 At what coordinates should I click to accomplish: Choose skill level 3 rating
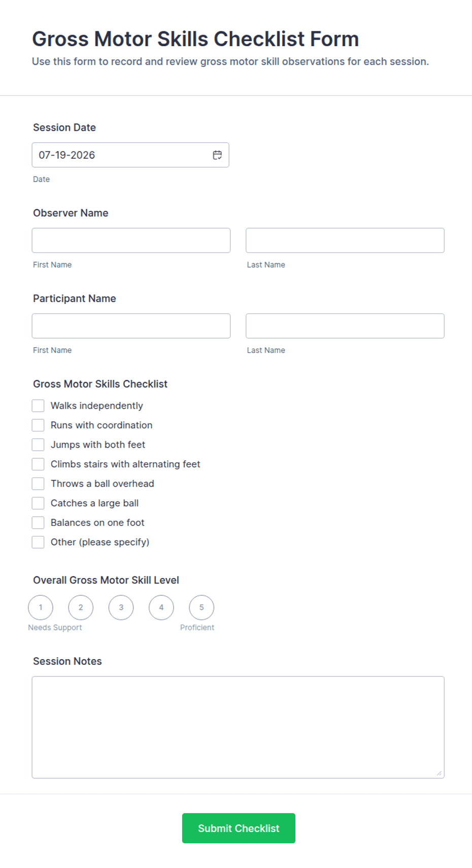tap(121, 607)
